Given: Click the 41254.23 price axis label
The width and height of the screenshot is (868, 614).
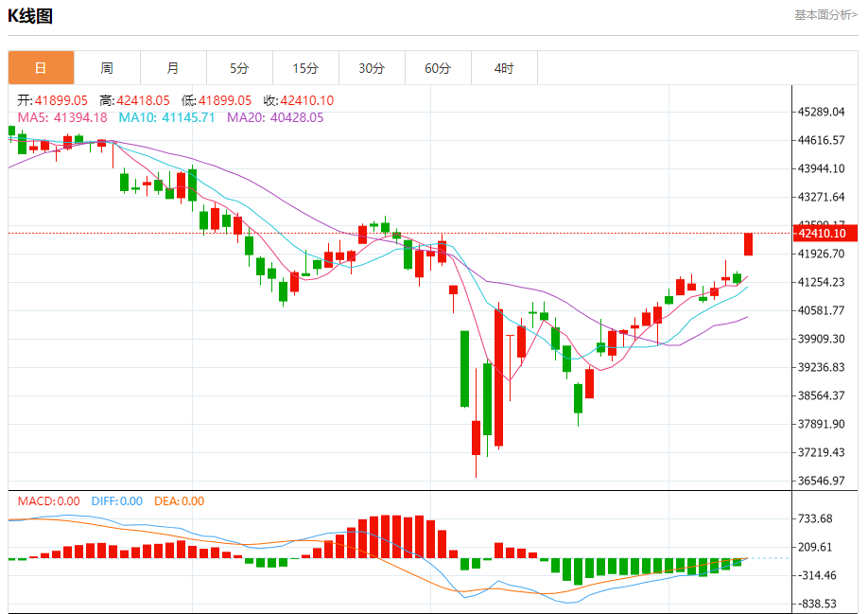Looking at the screenshot, I should (x=822, y=282).
